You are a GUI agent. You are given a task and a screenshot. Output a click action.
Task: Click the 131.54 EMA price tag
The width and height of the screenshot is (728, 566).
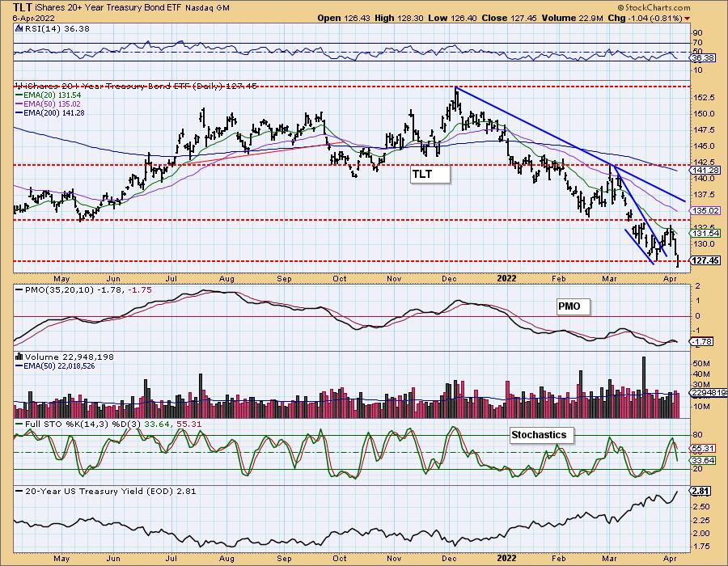(x=705, y=234)
